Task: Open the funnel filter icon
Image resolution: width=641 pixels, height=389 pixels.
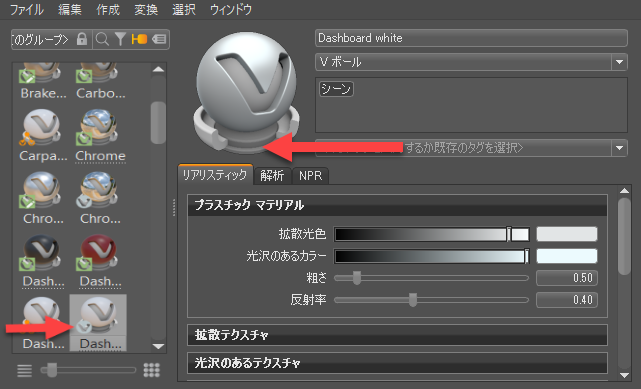Action: pos(120,39)
